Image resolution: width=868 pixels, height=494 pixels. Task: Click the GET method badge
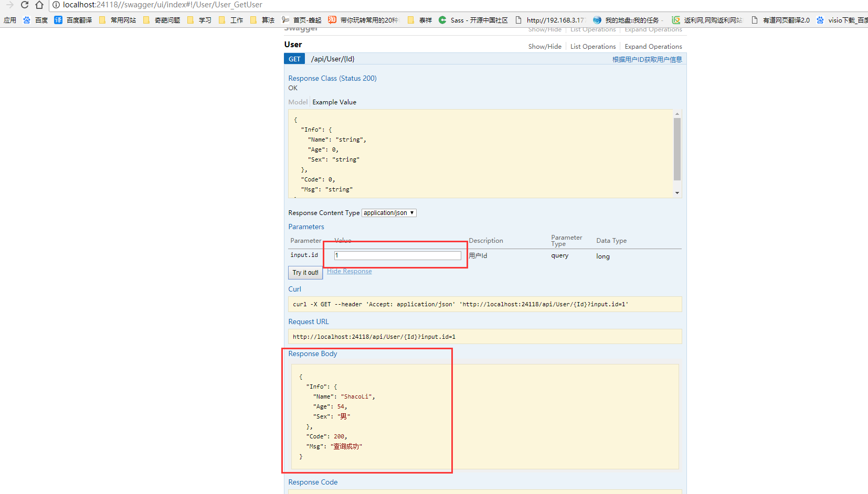294,59
